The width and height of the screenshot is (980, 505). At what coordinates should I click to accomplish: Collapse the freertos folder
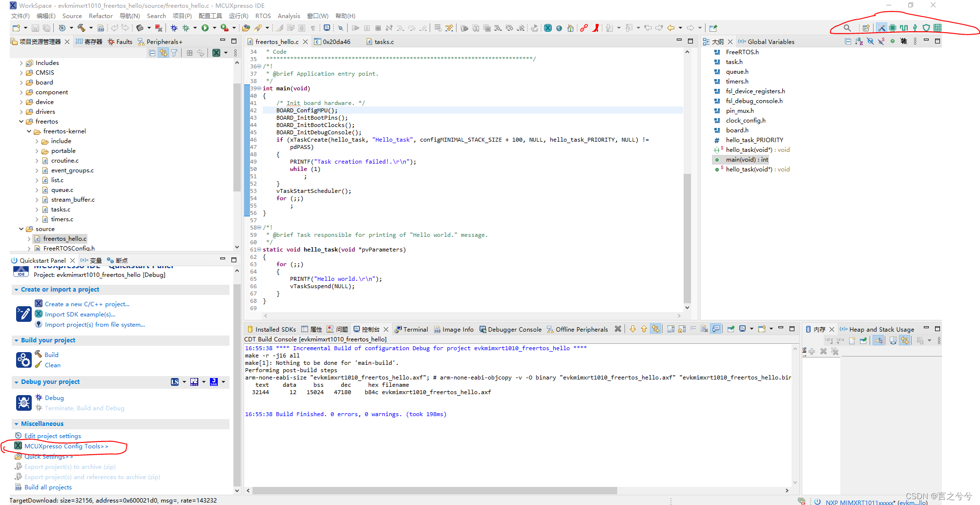tap(21, 122)
